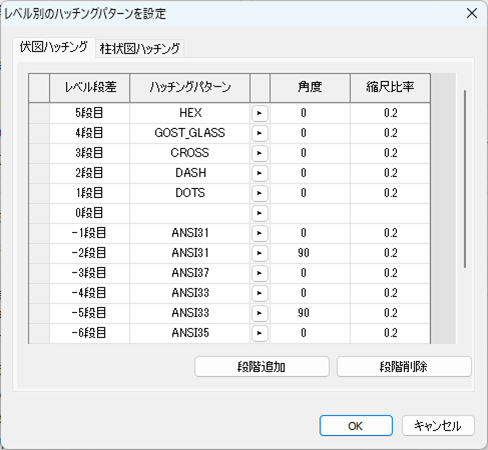Select row header of the 5段目 row
488x450 pixels.
[x=39, y=113]
